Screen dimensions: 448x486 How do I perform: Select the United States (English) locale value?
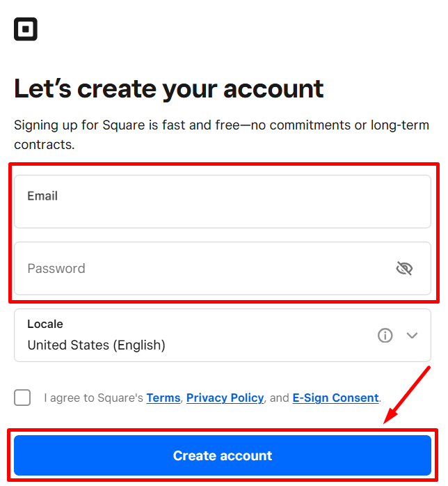pyautogui.click(x=96, y=345)
